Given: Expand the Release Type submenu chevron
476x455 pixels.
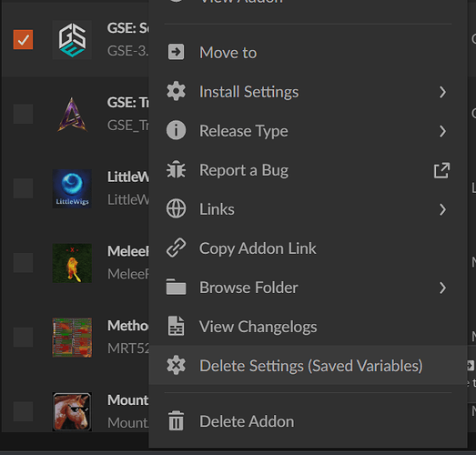Looking at the screenshot, I should pyautogui.click(x=443, y=131).
